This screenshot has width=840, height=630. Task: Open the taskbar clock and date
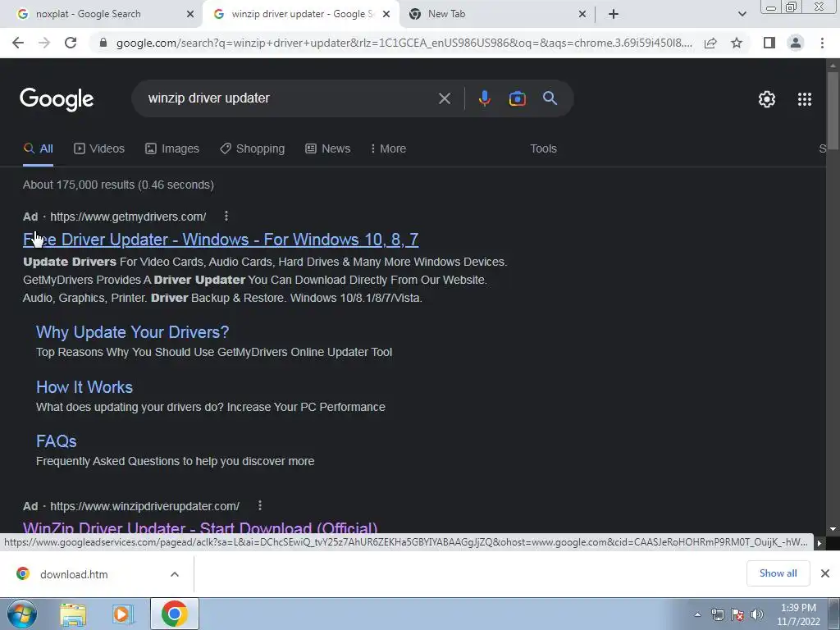point(798,614)
